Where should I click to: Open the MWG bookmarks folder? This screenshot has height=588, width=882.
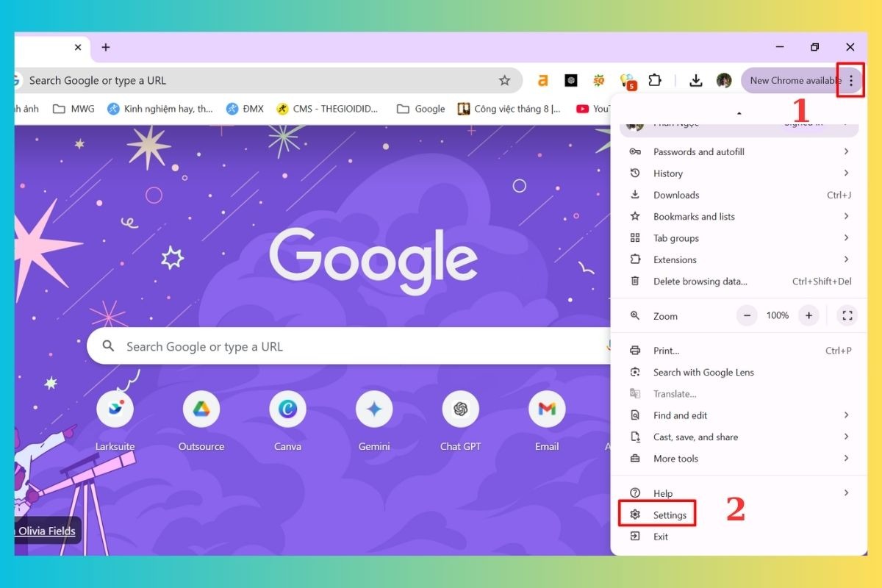[x=73, y=109]
